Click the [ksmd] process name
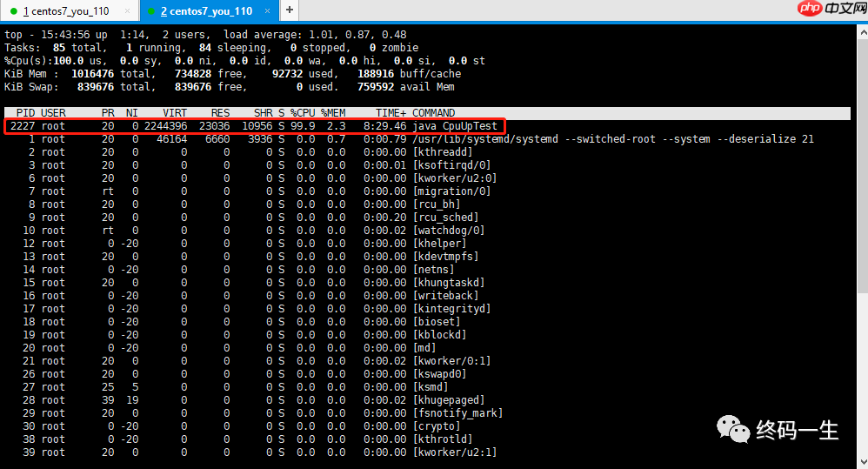868x469 pixels. tap(431, 387)
